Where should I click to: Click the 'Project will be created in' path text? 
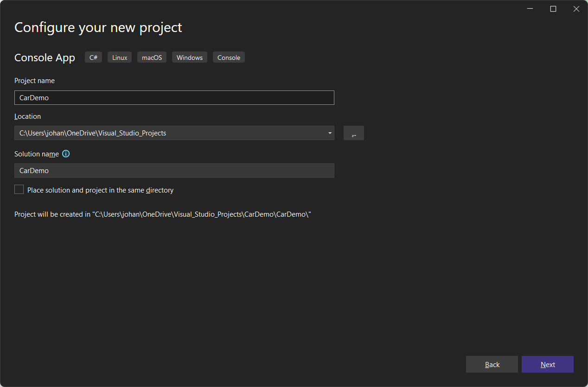pyautogui.click(x=162, y=214)
